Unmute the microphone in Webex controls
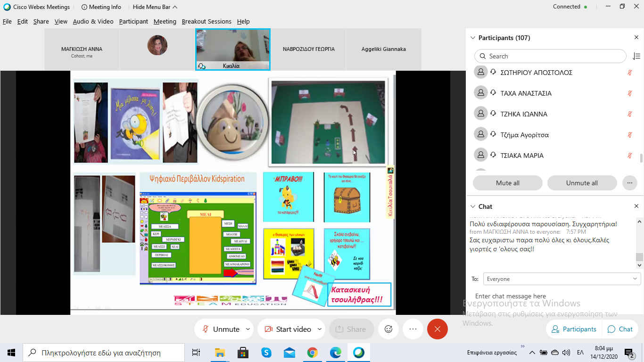644x362 pixels. (221, 329)
